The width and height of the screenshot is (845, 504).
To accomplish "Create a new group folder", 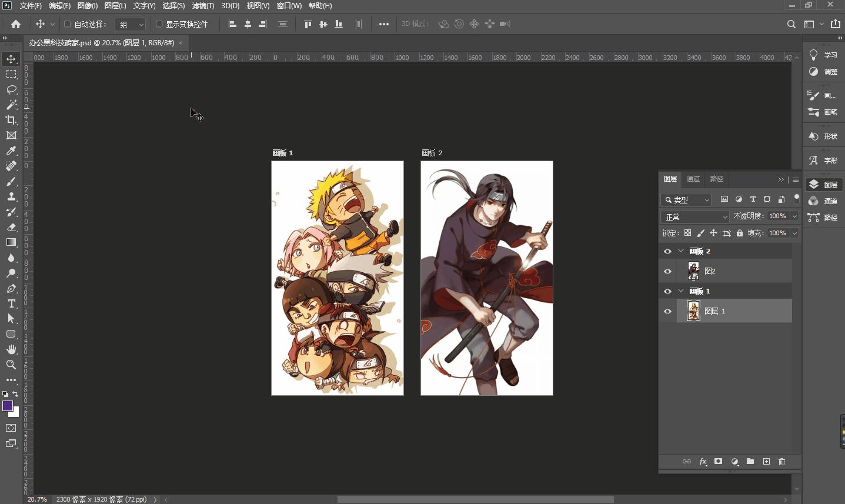I will [x=750, y=462].
